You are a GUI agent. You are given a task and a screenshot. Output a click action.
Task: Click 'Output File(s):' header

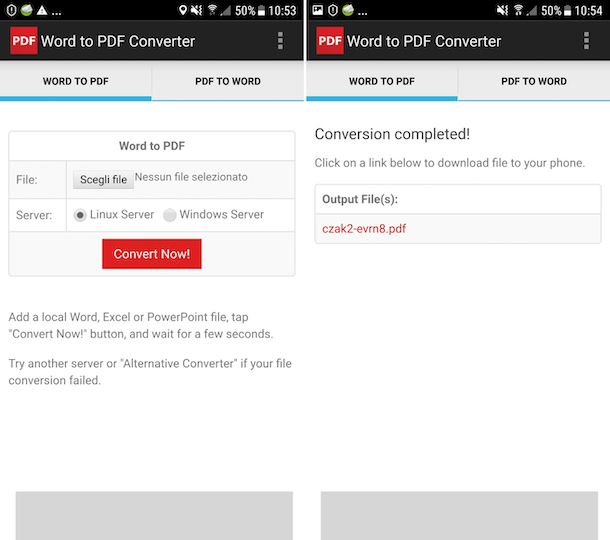360,199
